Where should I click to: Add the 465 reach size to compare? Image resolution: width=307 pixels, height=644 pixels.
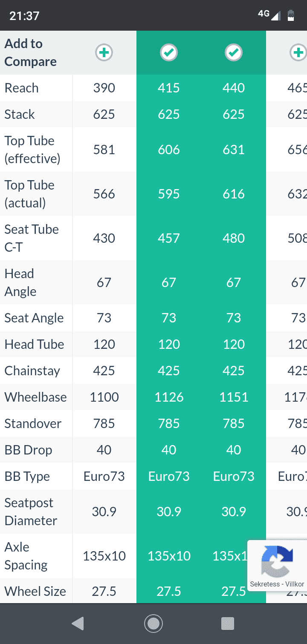click(x=298, y=53)
